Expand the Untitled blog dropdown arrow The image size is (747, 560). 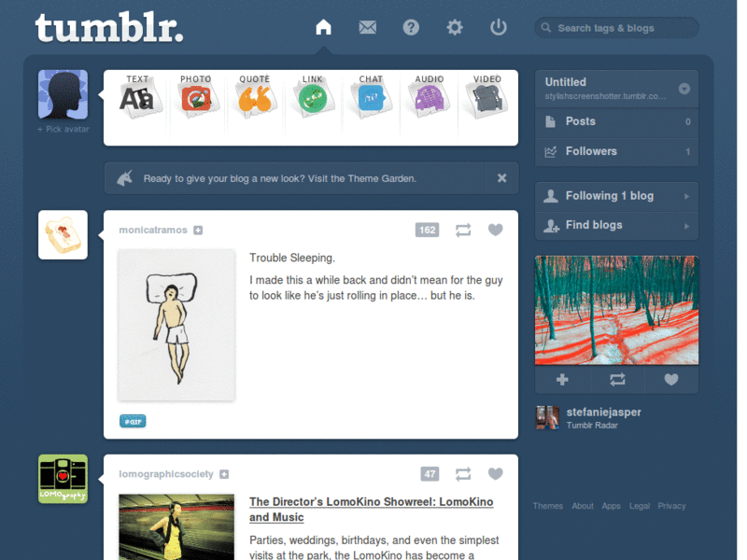684,89
